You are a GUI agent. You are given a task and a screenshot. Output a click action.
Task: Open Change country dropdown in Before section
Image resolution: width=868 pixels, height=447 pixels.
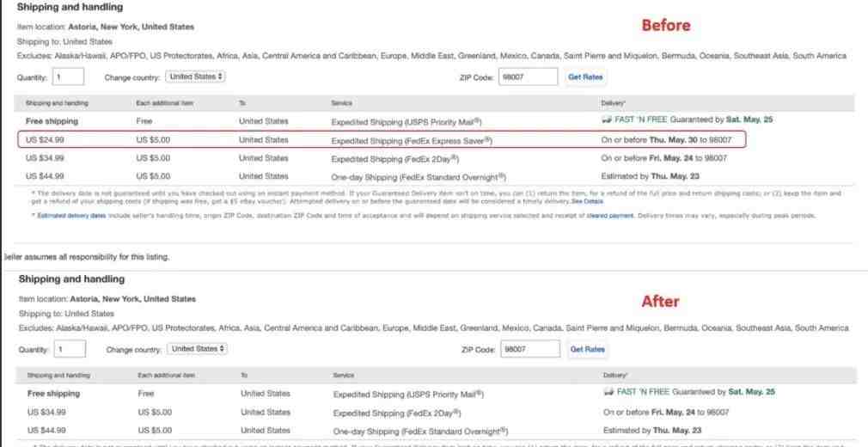[x=196, y=77]
